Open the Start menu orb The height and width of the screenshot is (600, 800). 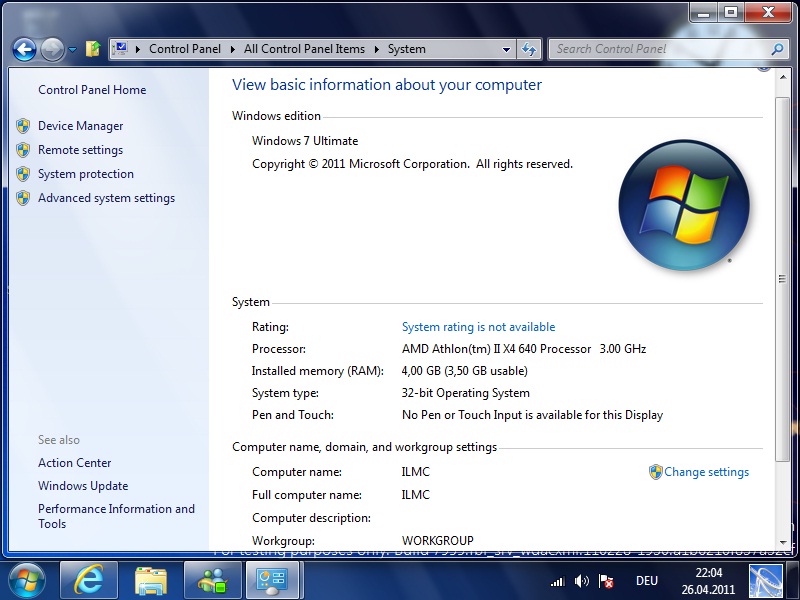click(27, 581)
